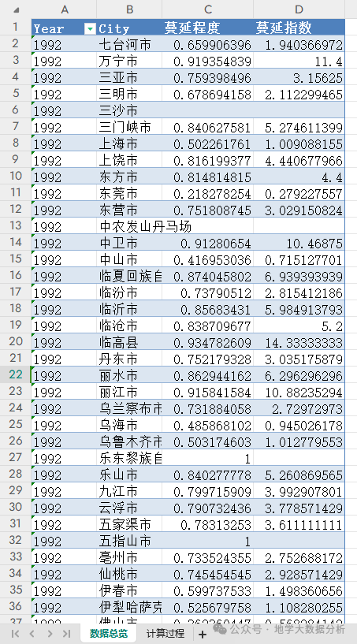
Task: Click value 0.659906396
Action: pyautogui.click(x=207, y=44)
